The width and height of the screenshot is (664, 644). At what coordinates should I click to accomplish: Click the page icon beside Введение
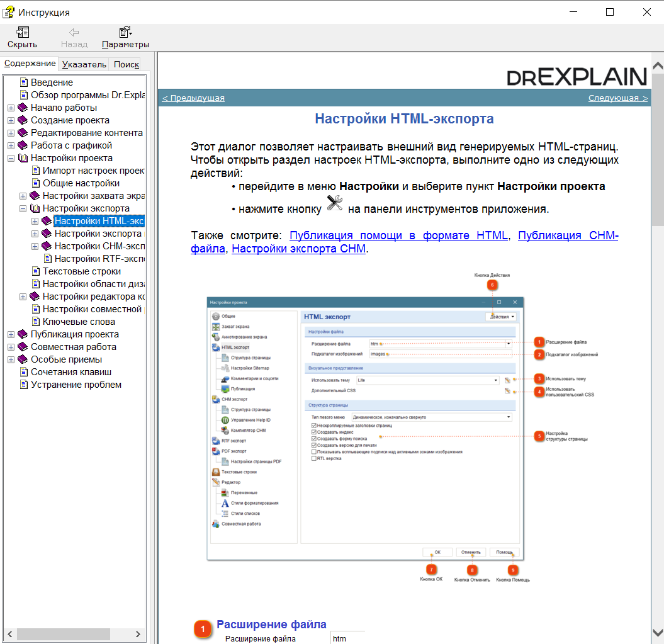(x=24, y=82)
